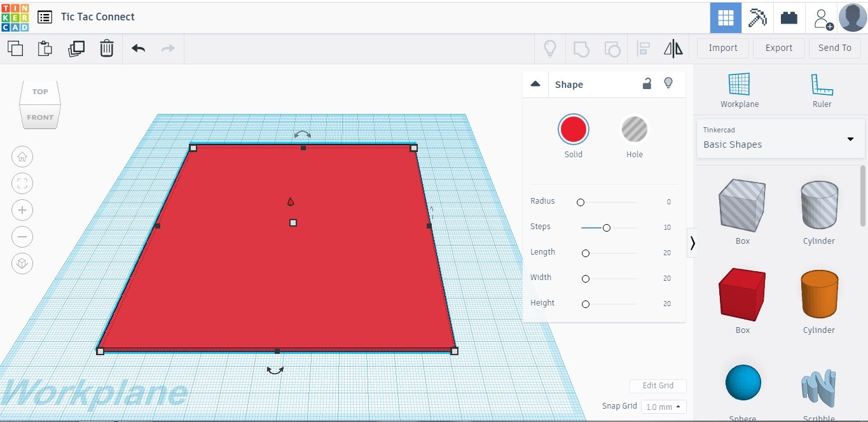Viewport: 868px width, 422px height.
Task: Click the Export button
Action: [778, 48]
